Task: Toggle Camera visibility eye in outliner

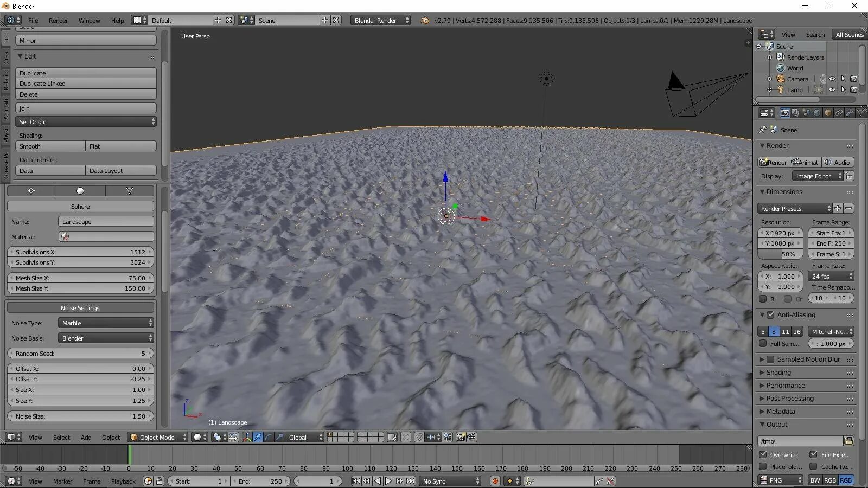Action: (832, 79)
